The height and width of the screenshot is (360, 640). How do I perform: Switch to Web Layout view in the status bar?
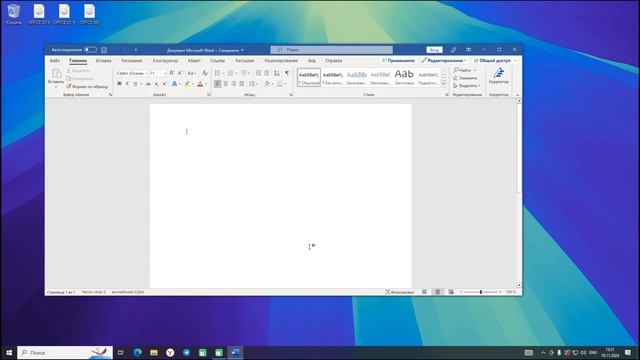click(451, 292)
